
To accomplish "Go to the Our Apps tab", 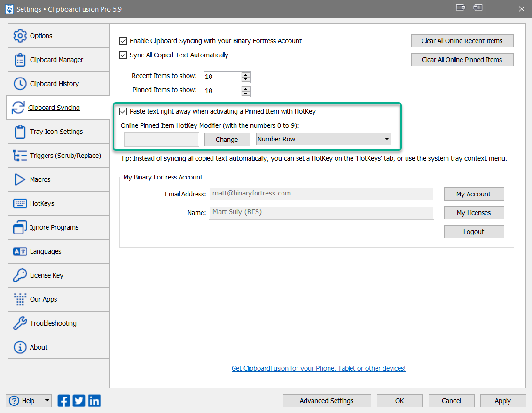I will [59, 299].
